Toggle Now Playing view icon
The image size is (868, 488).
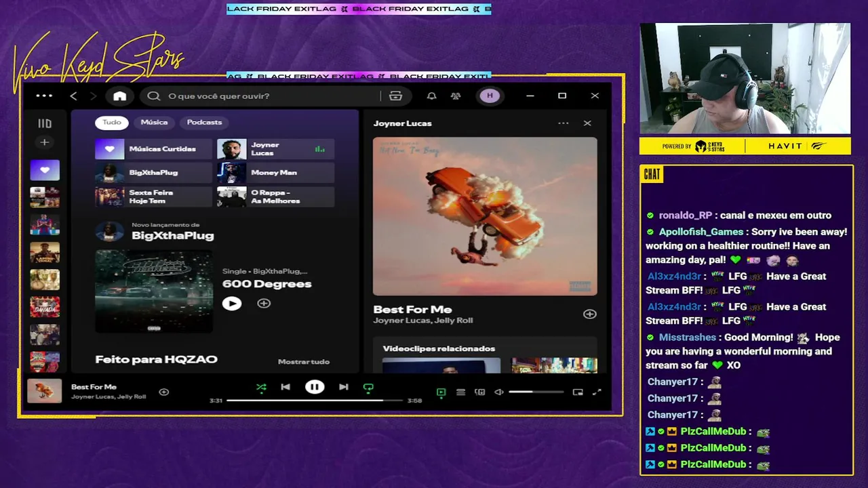point(441,392)
